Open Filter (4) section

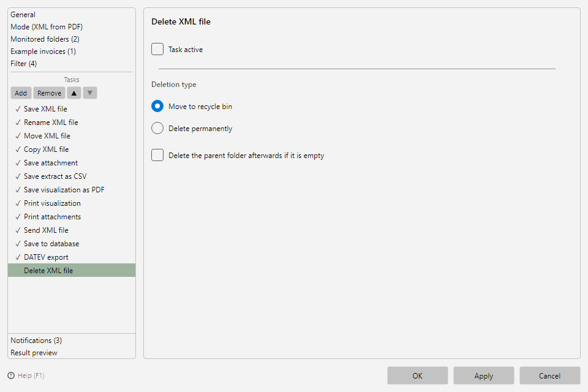pos(24,64)
